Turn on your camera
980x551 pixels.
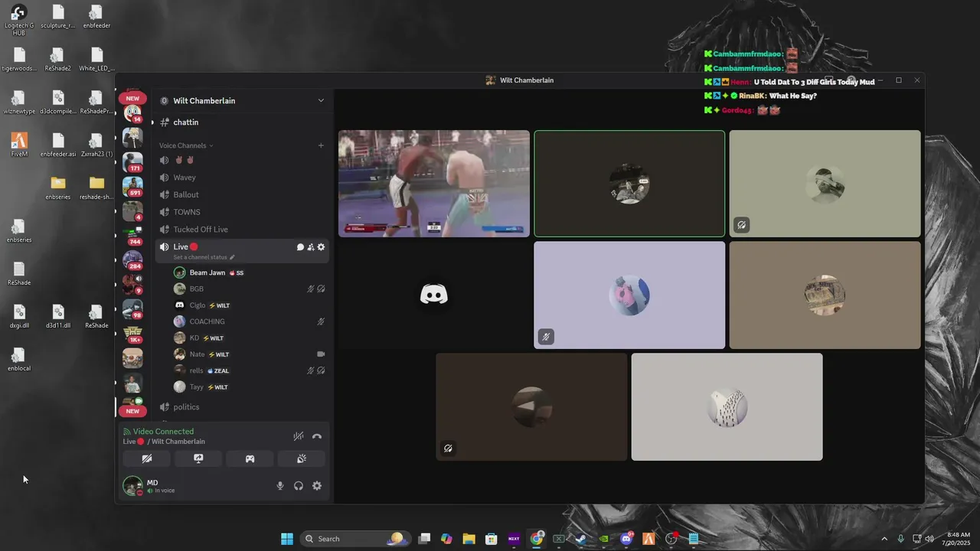(147, 458)
